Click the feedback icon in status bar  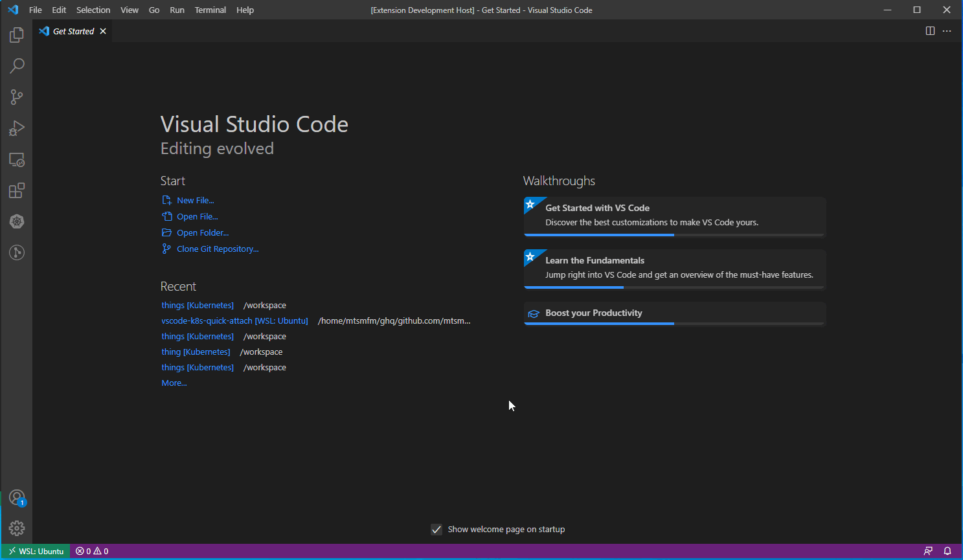pos(928,551)
